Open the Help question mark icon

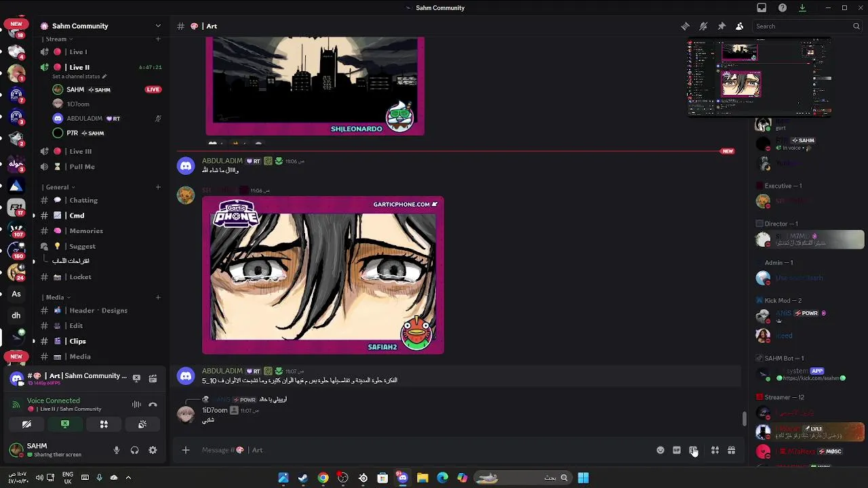coord(783,8)
